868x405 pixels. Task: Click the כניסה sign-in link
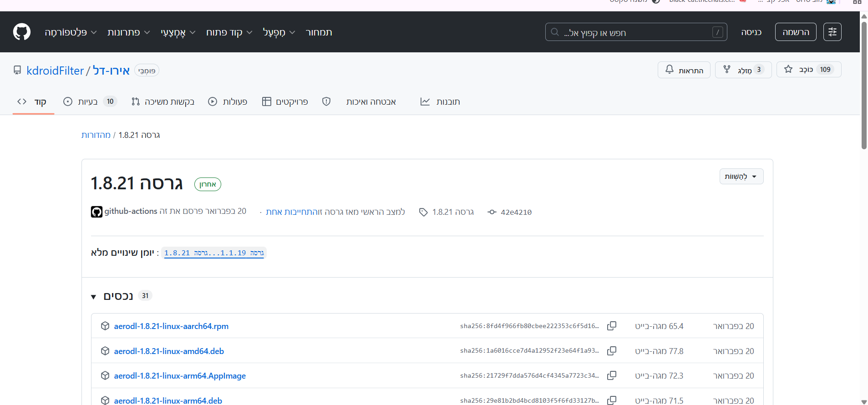[x=751, y=32]
